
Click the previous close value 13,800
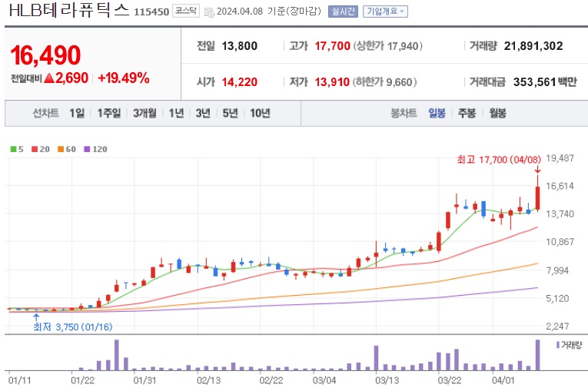pos(240,46)
